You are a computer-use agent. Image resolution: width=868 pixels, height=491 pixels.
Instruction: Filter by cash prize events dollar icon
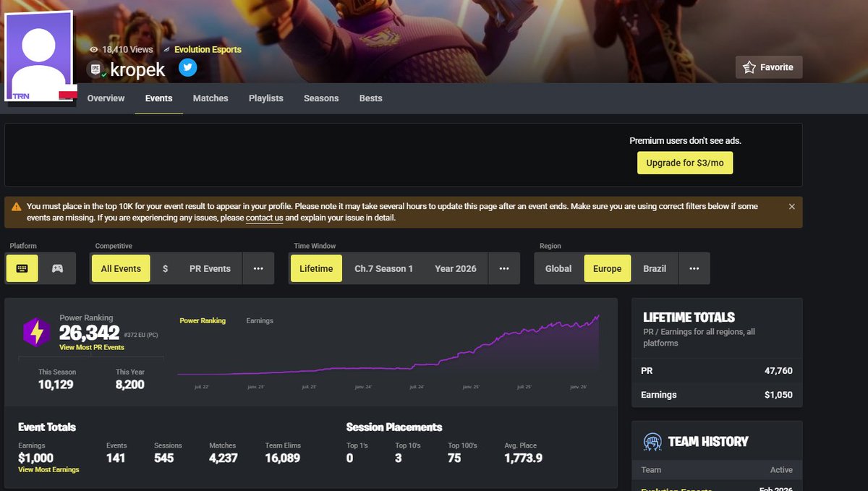click(165, 268)
